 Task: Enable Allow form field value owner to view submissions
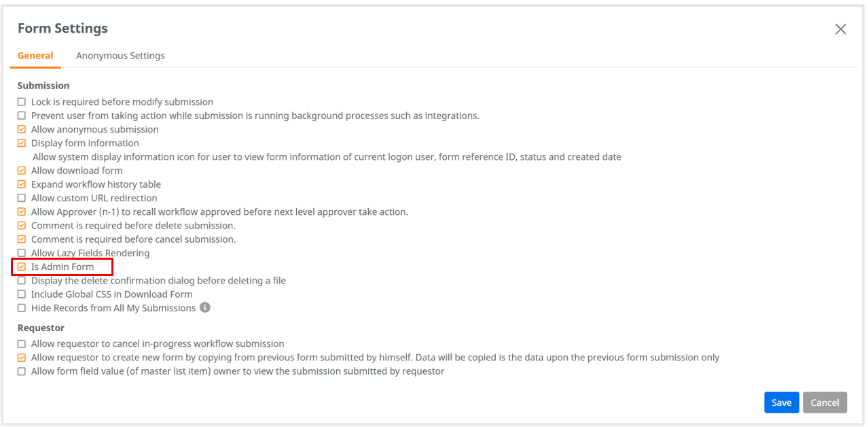[x=21, y=371]
